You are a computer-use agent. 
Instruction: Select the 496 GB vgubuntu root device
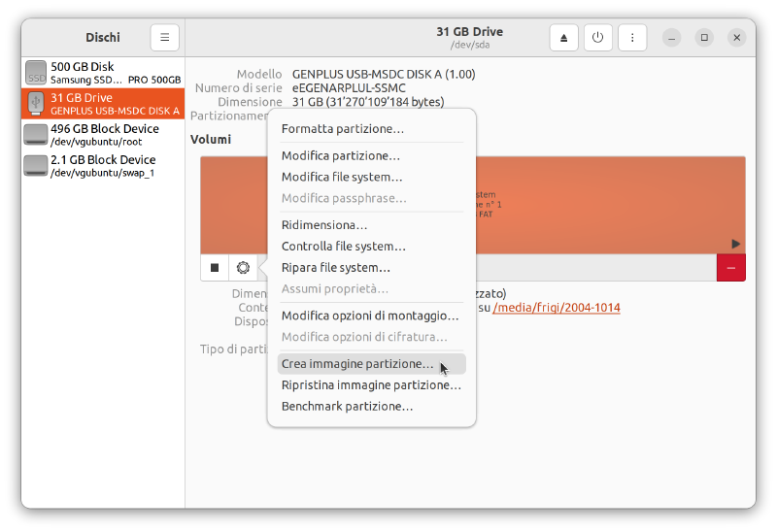pos(103,135)
